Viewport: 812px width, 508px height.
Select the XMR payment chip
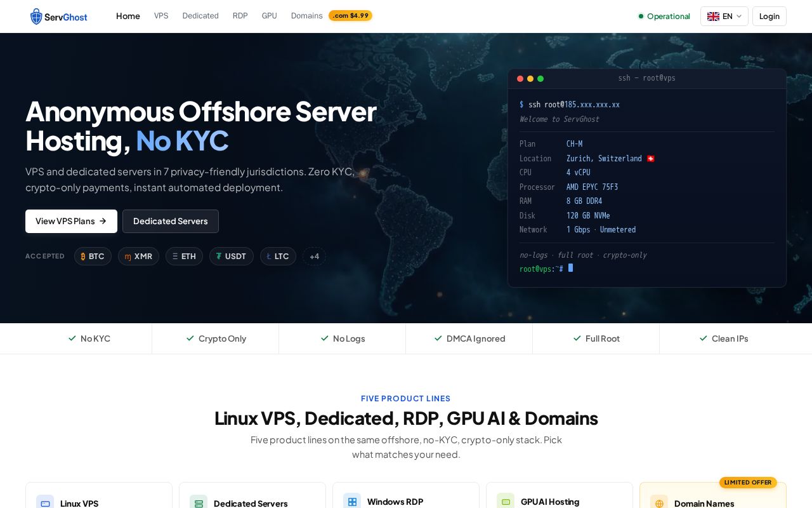tap(138, 257)
